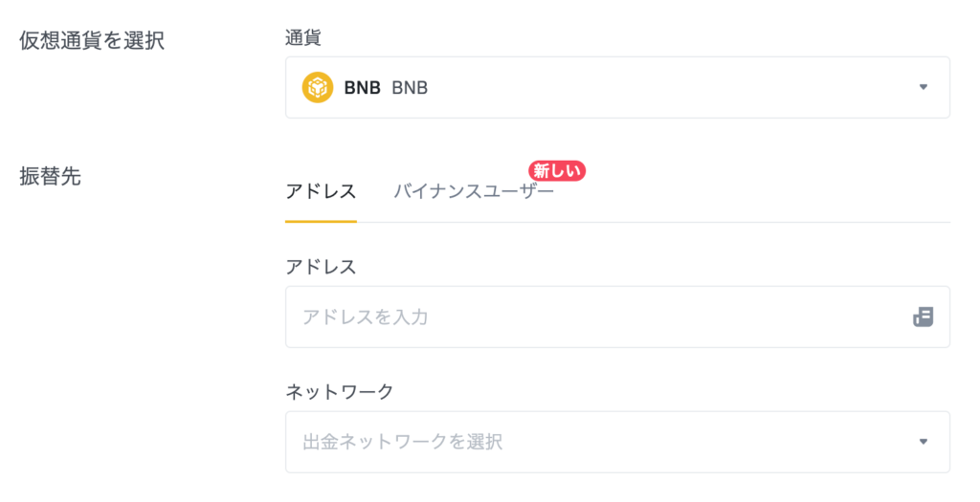Expand the currency dropdown arrow

point(924,87)
